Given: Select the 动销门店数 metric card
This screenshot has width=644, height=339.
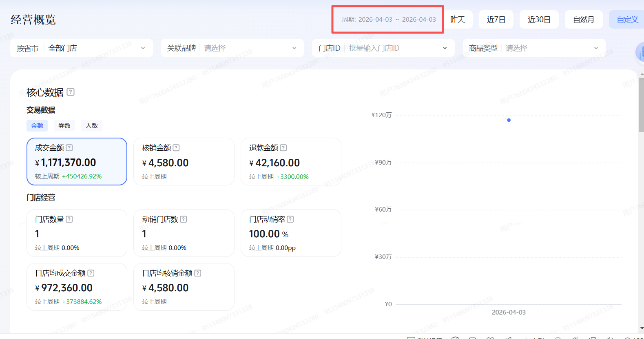Looking at the screenshot, I should pos(184,233).
